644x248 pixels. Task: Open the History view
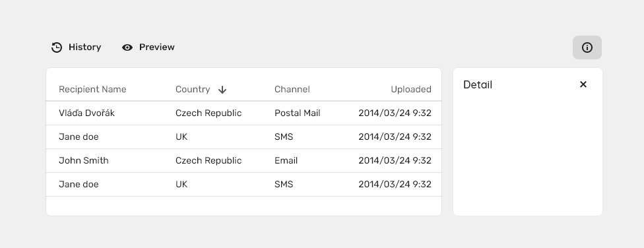click(x=77, y=47)
